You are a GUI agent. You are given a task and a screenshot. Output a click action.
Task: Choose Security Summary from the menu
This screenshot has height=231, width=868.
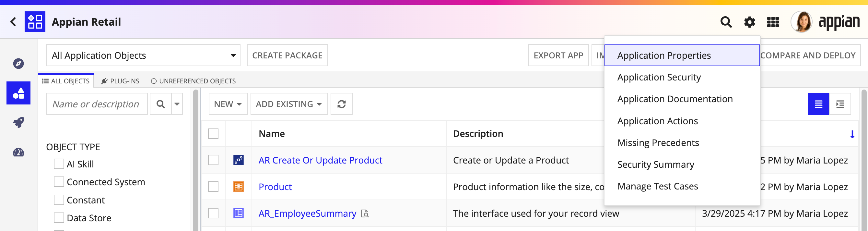(682, 164)
